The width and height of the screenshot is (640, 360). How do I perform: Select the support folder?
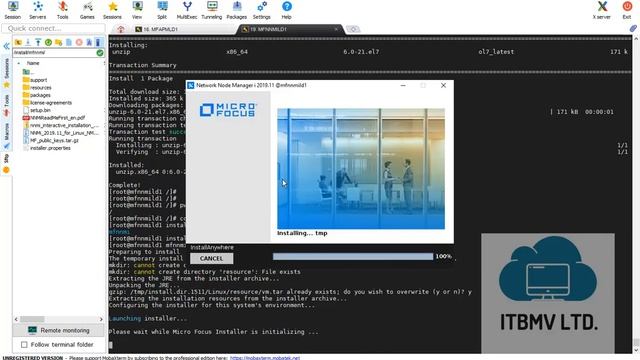pyautogui.click(x=35, y=80)
